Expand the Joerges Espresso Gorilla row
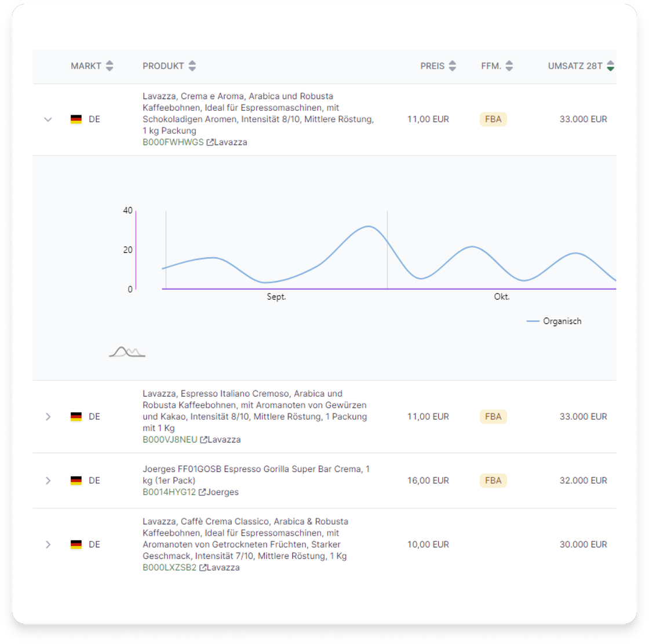The height and width of the screenshot is (644, 649). pyautogui.click(x=48, y=481)
